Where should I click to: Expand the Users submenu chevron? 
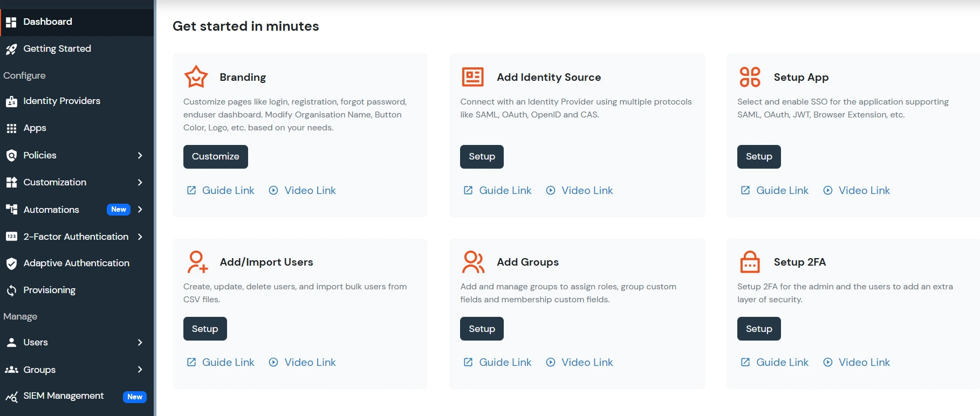[x=140, y=342]
